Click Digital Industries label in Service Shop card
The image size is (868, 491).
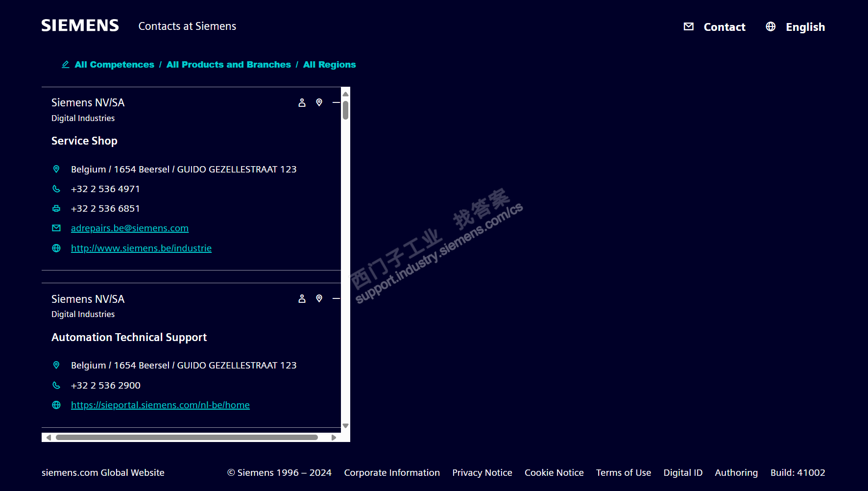[x=83, y=118]
